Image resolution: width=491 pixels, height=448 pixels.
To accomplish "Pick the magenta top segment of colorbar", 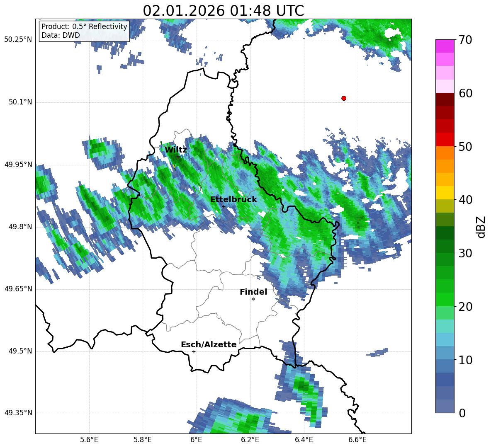I will pyautogui.click(x=445, y=46).
